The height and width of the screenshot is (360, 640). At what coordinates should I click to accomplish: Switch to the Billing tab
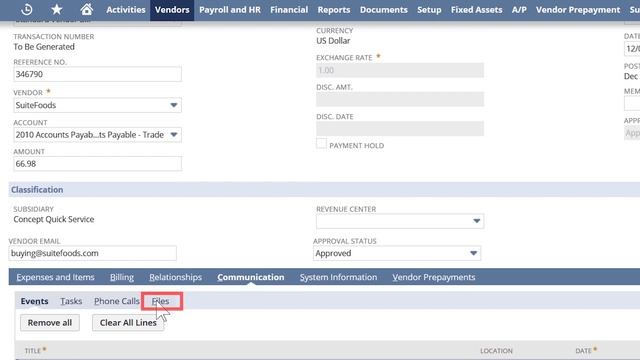click(x=122, y=277)
